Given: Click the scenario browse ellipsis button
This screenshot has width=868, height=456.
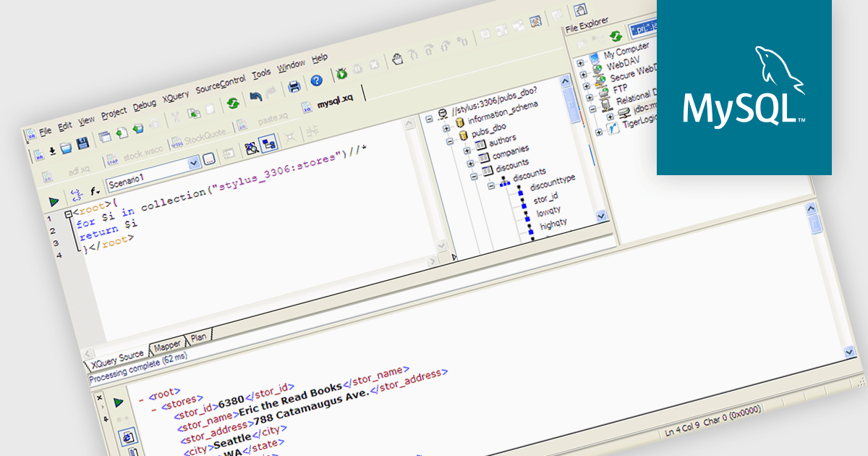Looking at the screenshot, I should pos(209,159).
